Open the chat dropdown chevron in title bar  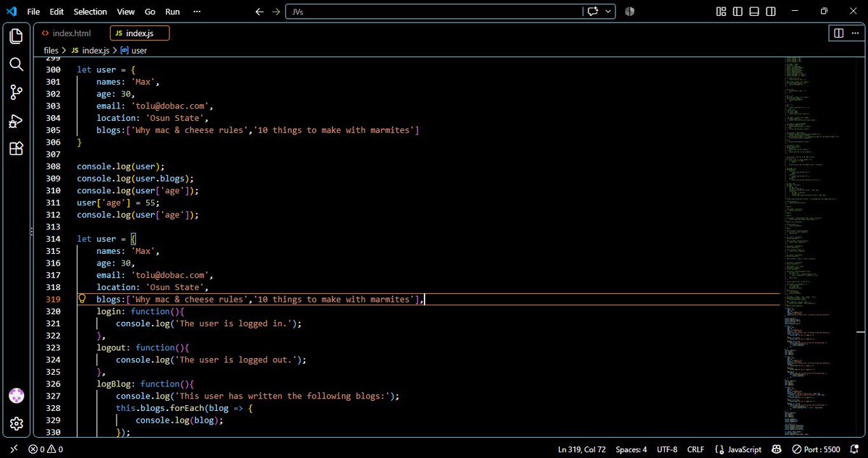click(x=609, y=12)
